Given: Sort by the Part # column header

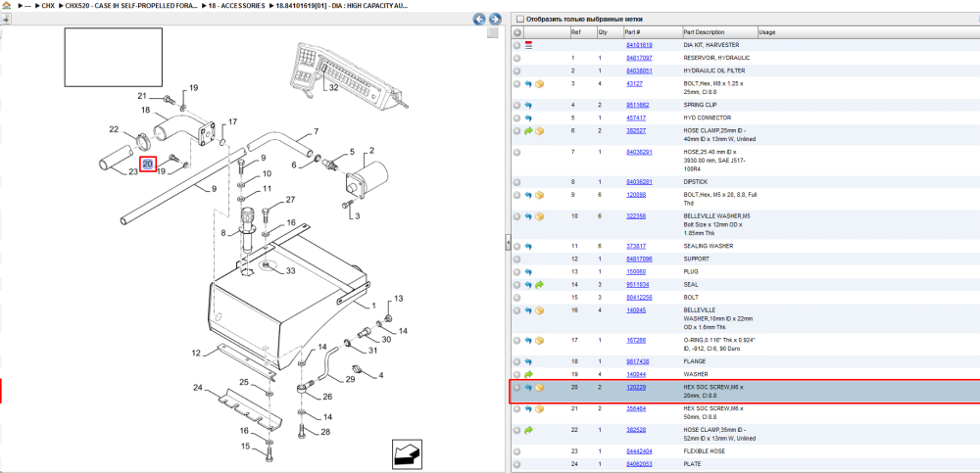Looking at the screenshot, I should (x=632, y=32).
